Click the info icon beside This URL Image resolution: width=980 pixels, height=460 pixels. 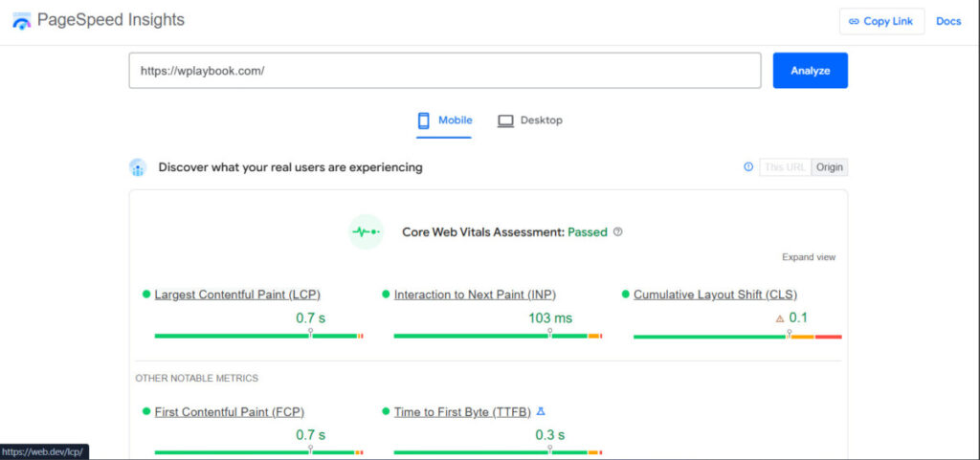point(748,166)
